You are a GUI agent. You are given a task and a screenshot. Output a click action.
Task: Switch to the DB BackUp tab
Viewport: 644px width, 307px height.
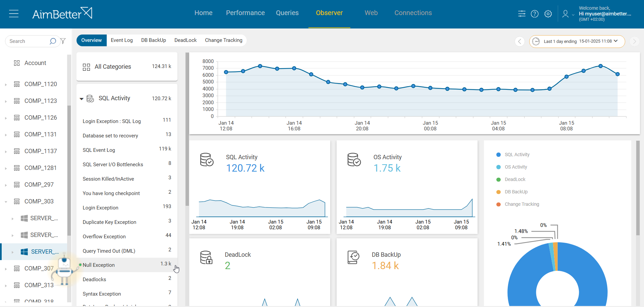[x=154, y=40]
